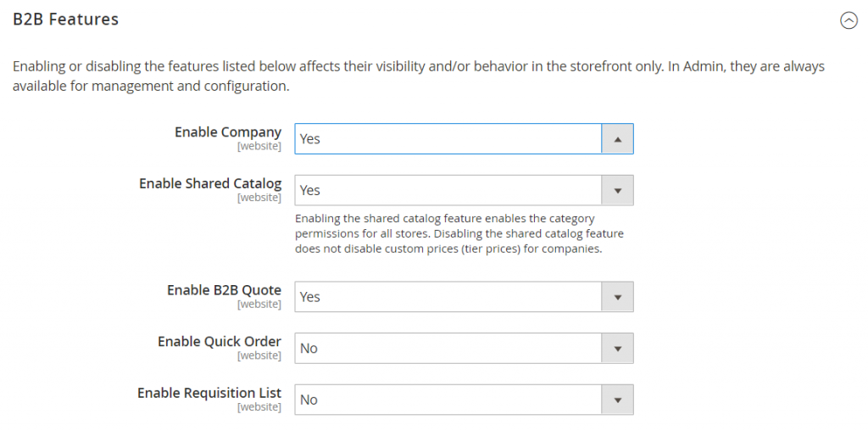Click the B2B Features section heading
868x431 pixels.
66,20
